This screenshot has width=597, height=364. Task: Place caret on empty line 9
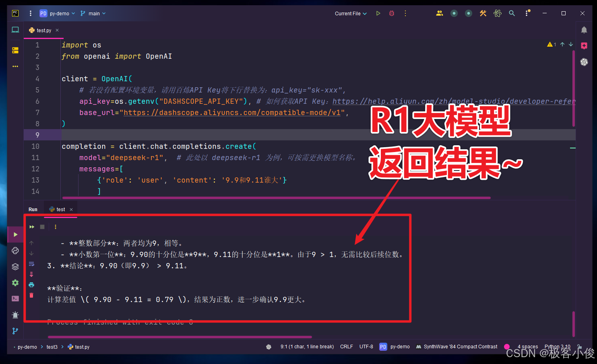318,135
